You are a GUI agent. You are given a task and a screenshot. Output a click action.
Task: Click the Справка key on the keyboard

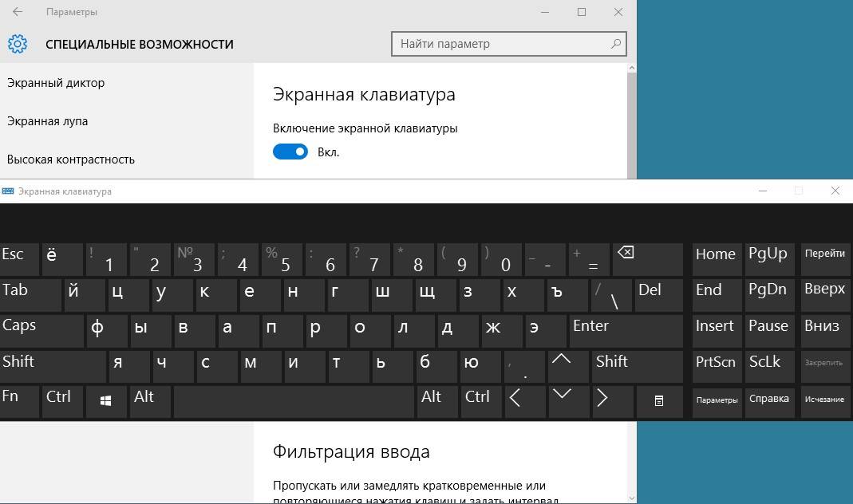770,401
